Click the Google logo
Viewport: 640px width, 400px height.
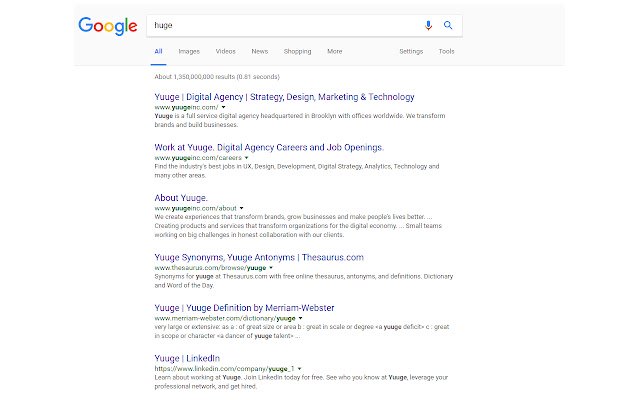(x=108, y=26)
